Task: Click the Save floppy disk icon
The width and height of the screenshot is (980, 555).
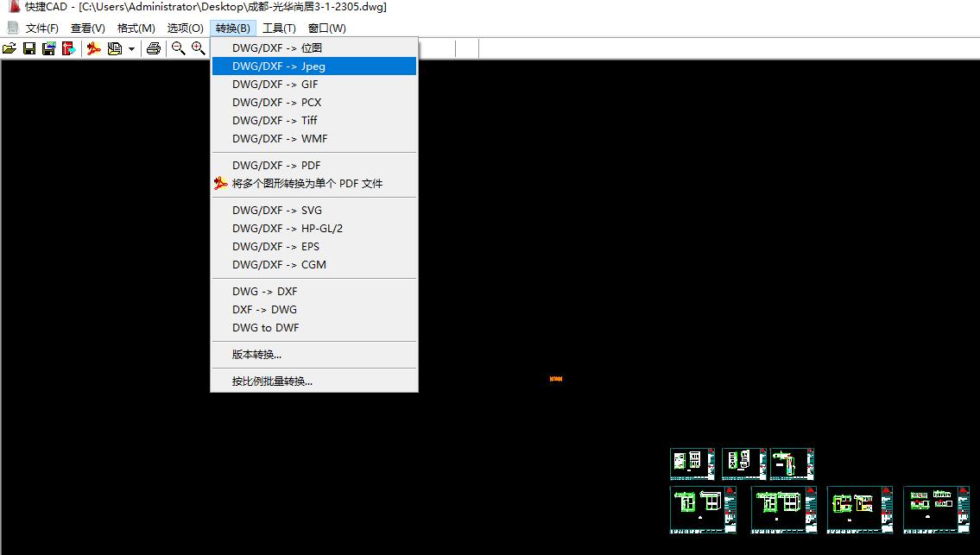Action: 28,48
